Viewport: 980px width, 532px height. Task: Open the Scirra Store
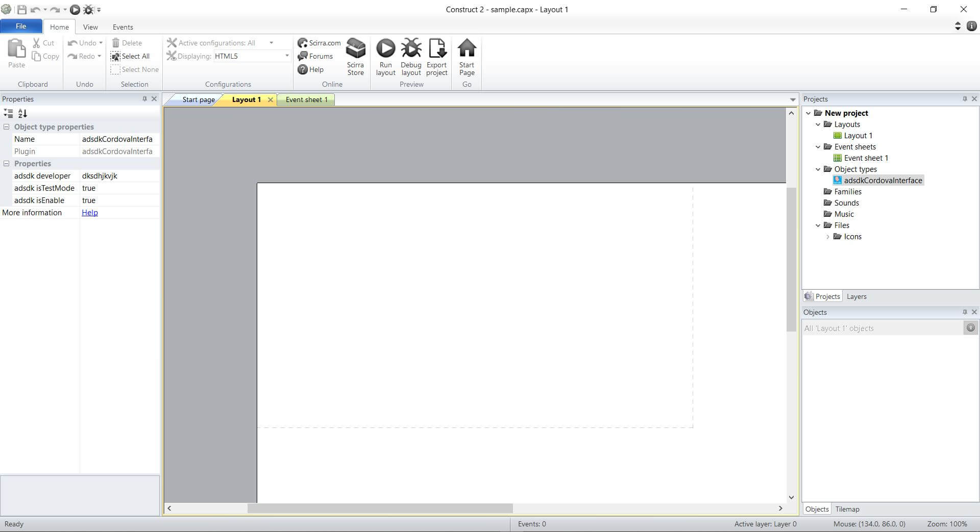pyautogui.click(x=356, y=57)
